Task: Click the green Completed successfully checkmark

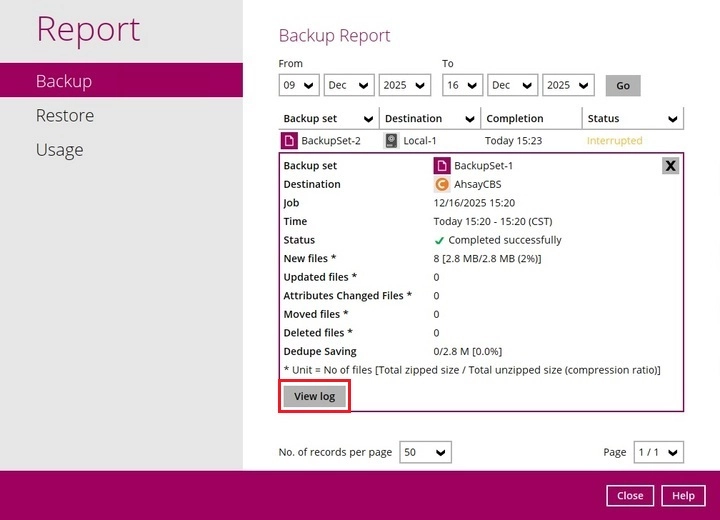Action: point(439,240)
